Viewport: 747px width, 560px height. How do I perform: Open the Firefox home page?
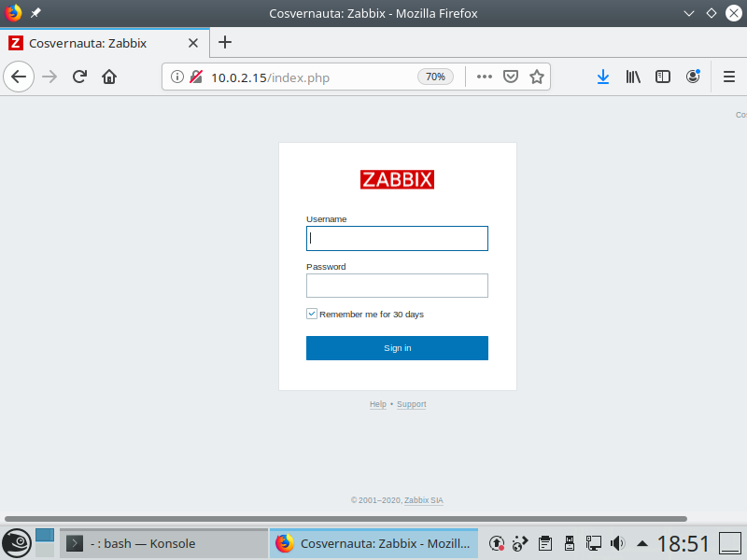109,77
